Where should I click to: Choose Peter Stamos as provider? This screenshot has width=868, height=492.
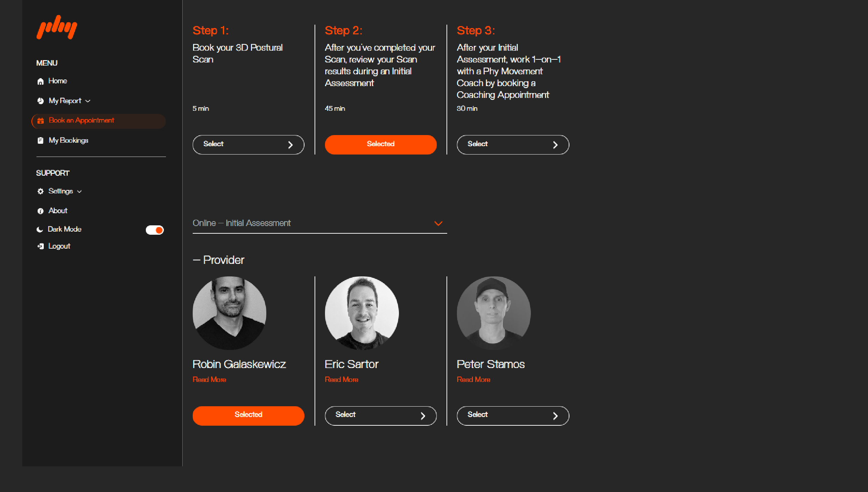click(512, 416)
